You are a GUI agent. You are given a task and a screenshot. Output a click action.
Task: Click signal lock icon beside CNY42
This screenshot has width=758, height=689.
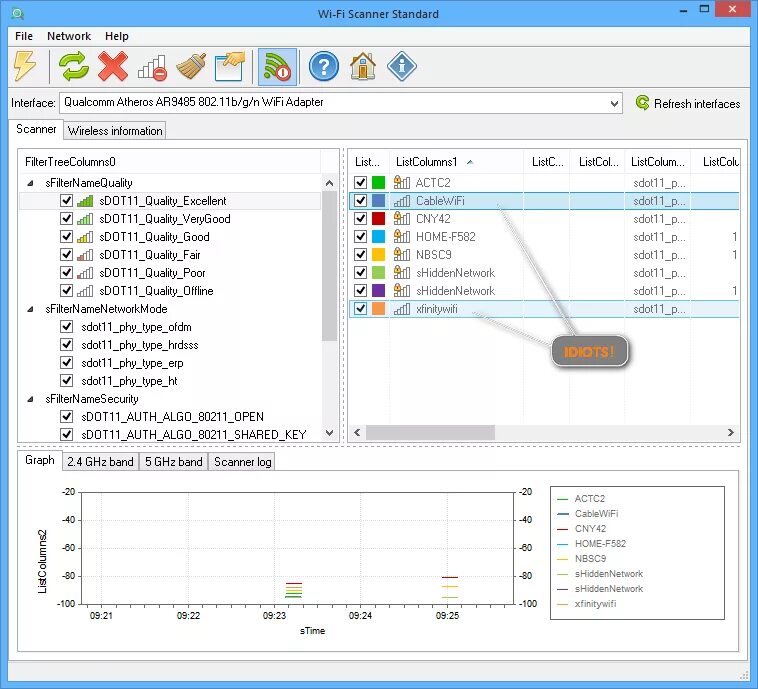point(401,219)
